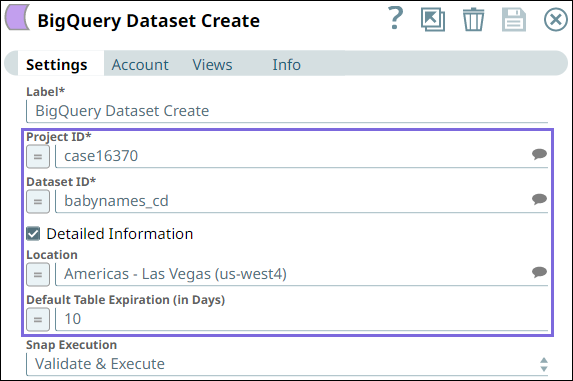
Task: Open suggestions bubble for Location field
Action: [x=539, y=272]
